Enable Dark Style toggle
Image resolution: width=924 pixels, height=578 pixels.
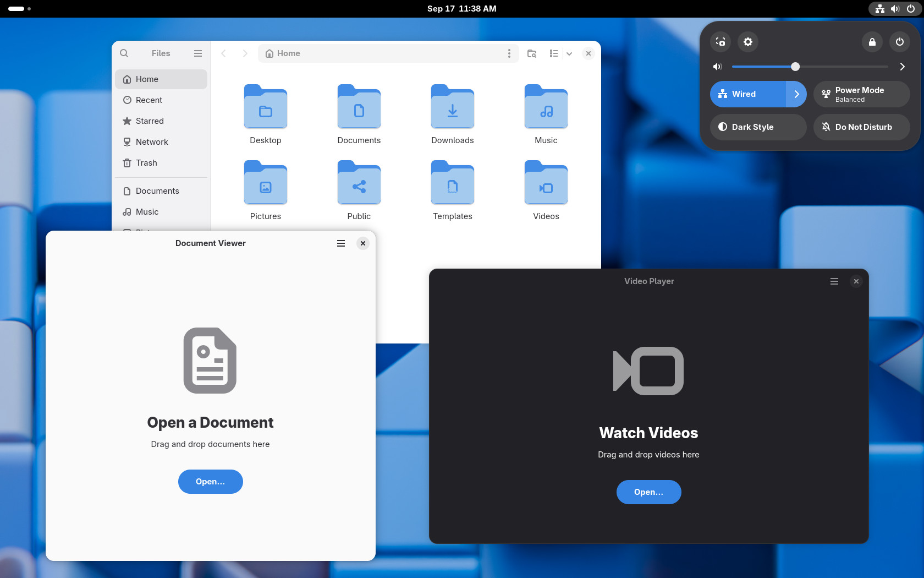758,127
